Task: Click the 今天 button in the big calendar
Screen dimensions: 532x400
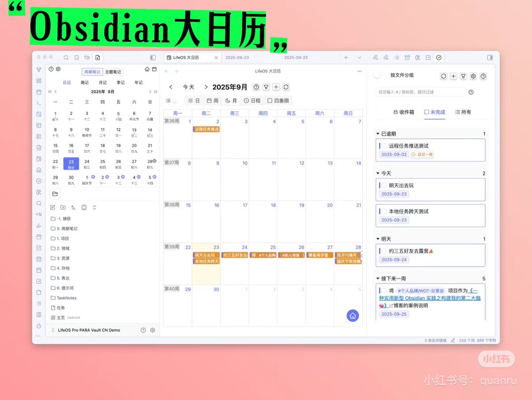Action: point(188,87)
